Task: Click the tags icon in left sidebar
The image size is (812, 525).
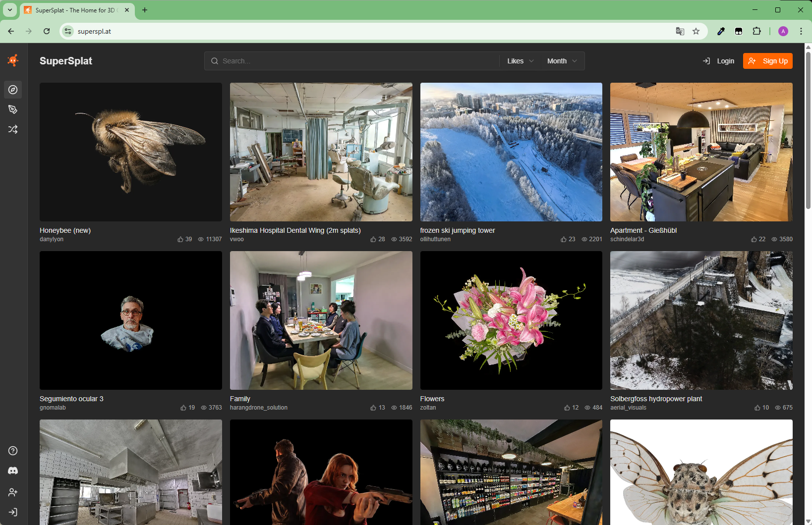Action: coord(13,109)
